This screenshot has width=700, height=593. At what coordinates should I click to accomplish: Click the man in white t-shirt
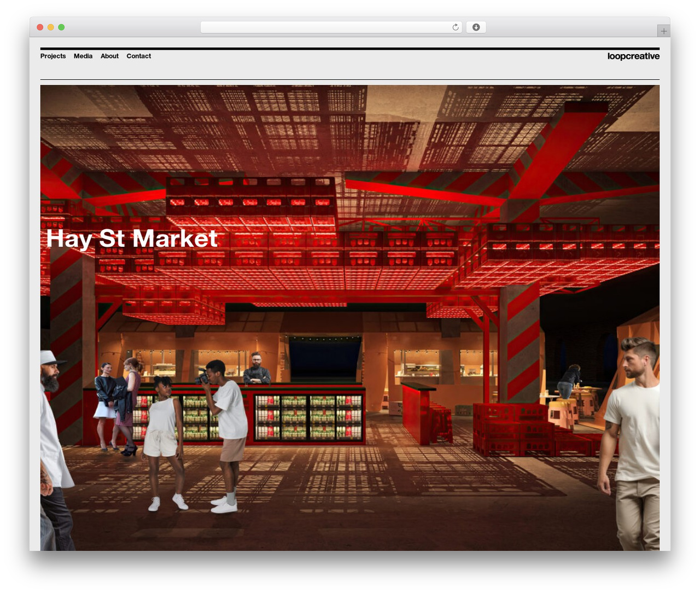pyautogui.click(x=629, y=443)
